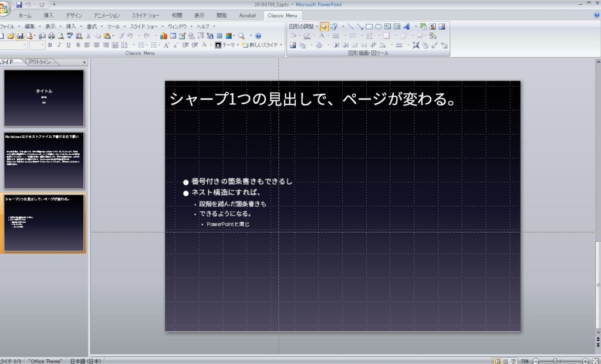
Task: Increase font size with large A icon
Action: pyautogui.click(x=166, y=45)
